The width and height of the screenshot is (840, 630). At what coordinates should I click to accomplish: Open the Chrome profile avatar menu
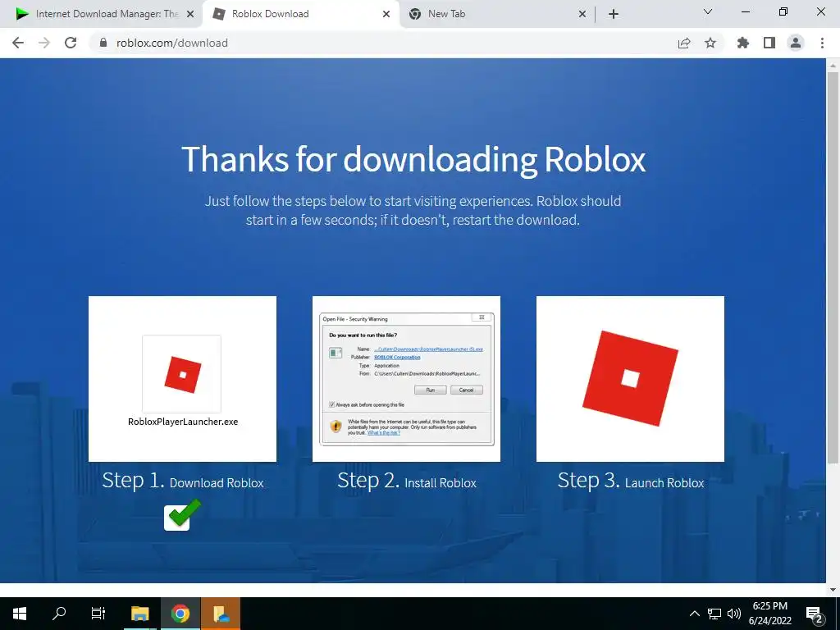796,43
